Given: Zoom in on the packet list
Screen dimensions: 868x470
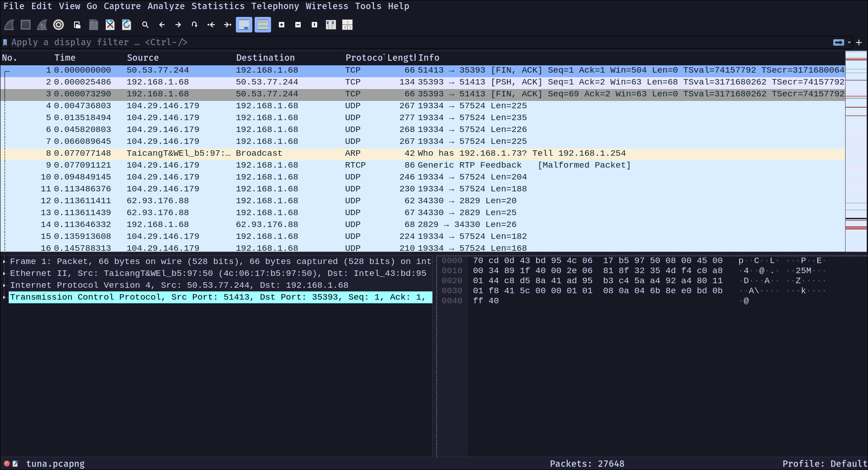Looking at the screenshot, I should click(282, 25).
